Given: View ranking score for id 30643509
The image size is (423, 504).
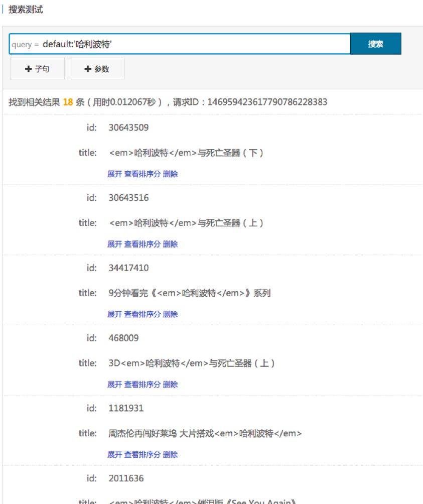Looking at the screenshot, I should click(143, 174).
